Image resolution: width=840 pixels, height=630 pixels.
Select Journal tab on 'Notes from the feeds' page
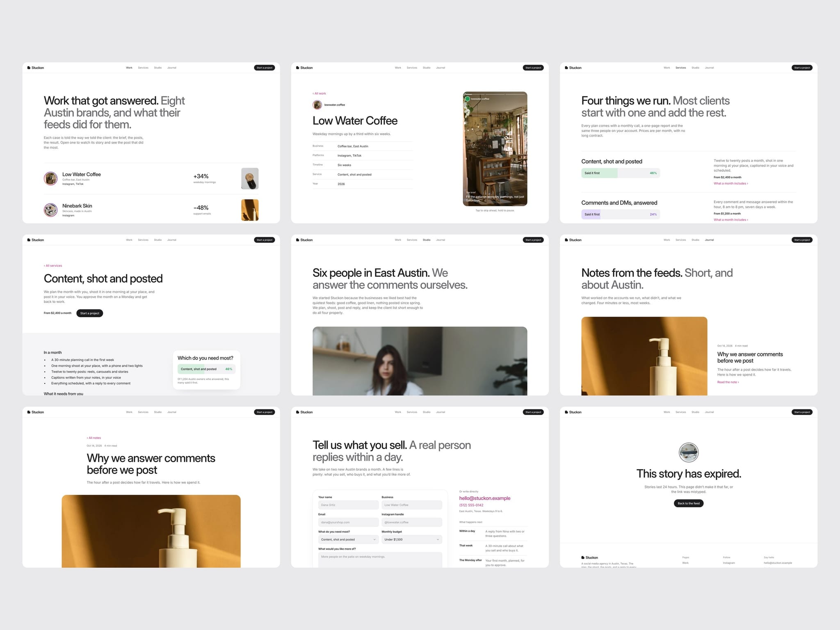click(x=709, y=240)
